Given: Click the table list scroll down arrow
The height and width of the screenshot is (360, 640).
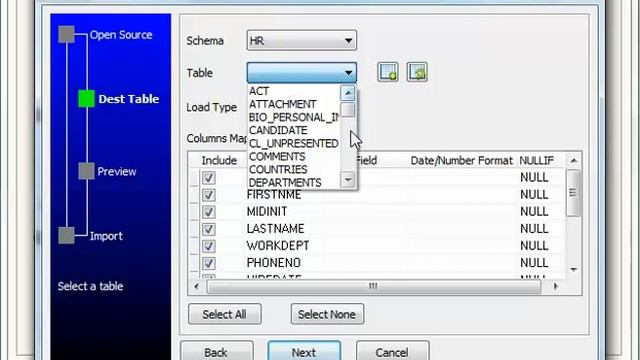Looking at the screenshot, I should coord(348,179).
